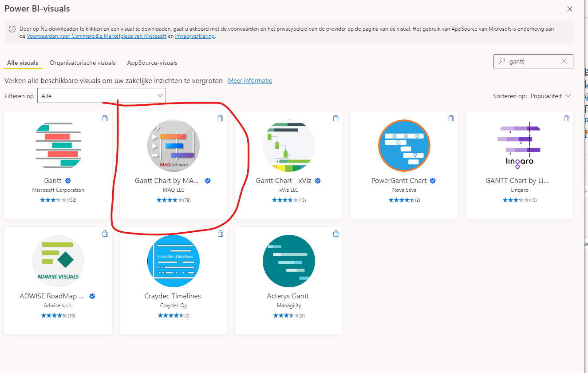Click the bag icon on Gantt Chart by MAQ card

[220, 118]
